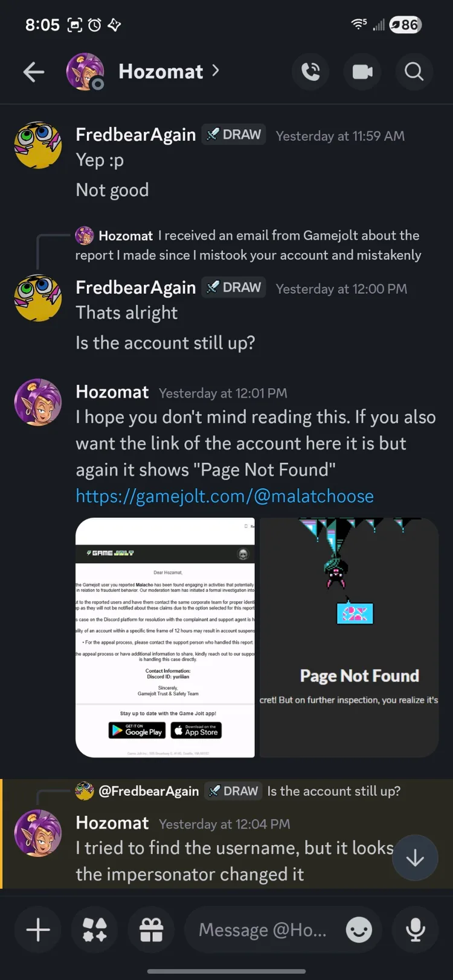Expand Hozomat profile header chevron
The width and height of the screenshot is (453, 980).
tap(216, 71)
